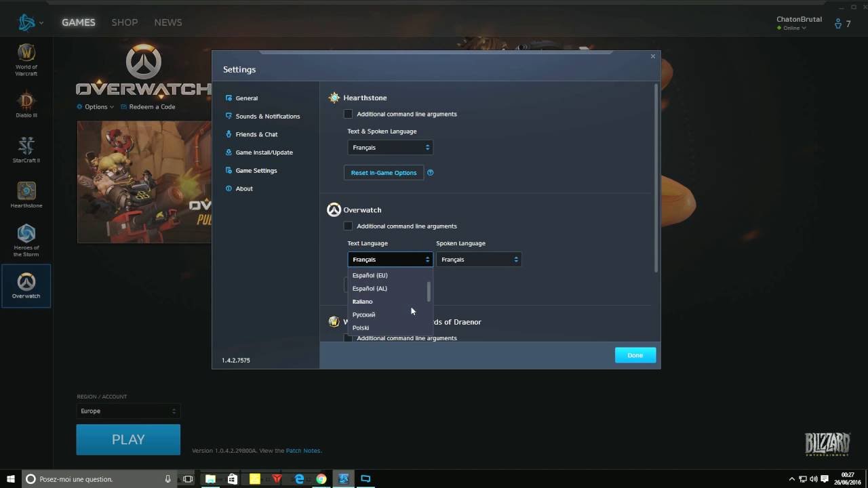The image size is (868, 488).
Task: Click Reset In-Game Options for Hearthstone
Action: pyautogui.click(x=384, y=173)
